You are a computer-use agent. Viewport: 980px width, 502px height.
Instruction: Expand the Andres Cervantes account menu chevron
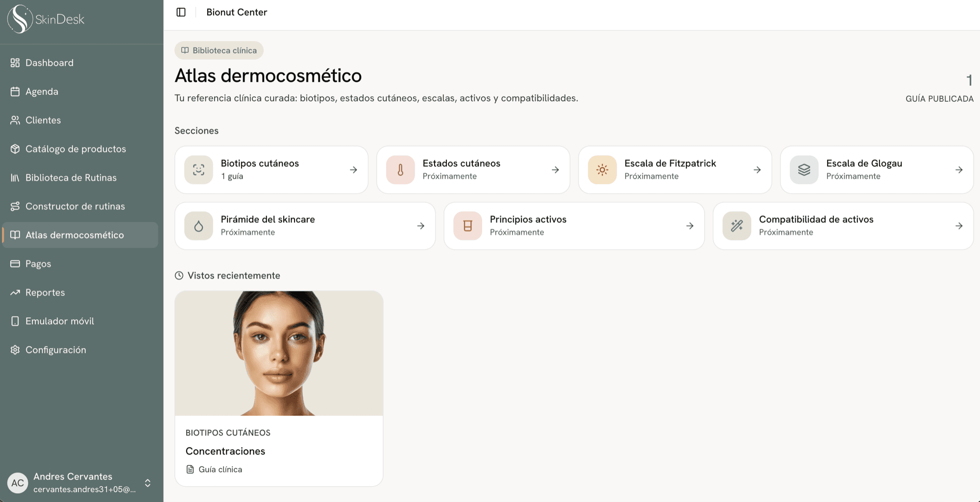click(x=147, y=483)
